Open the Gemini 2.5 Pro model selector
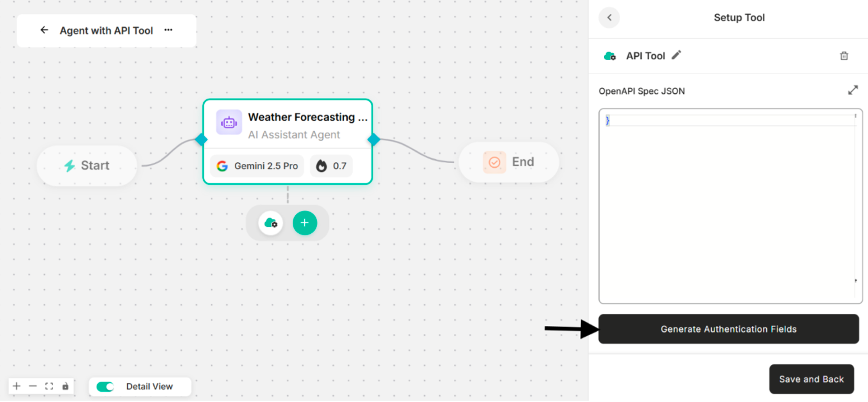The height and width of the screenshot is (402, 868). (257, 166)
